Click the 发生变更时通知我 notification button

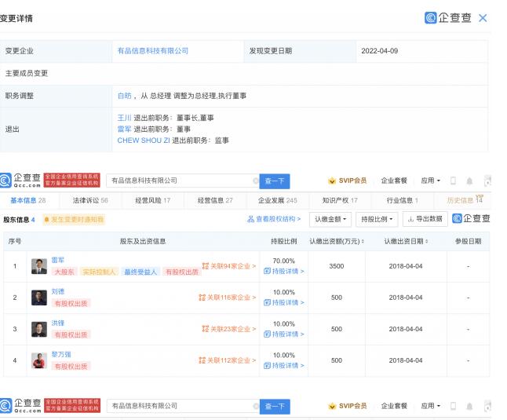pos(74,220)
